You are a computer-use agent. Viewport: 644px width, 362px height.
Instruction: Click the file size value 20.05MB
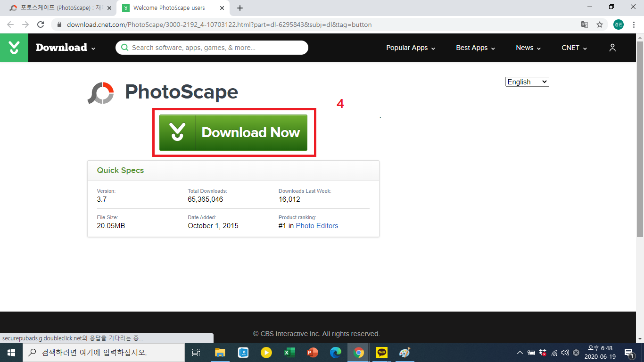(x=111, y=226)
